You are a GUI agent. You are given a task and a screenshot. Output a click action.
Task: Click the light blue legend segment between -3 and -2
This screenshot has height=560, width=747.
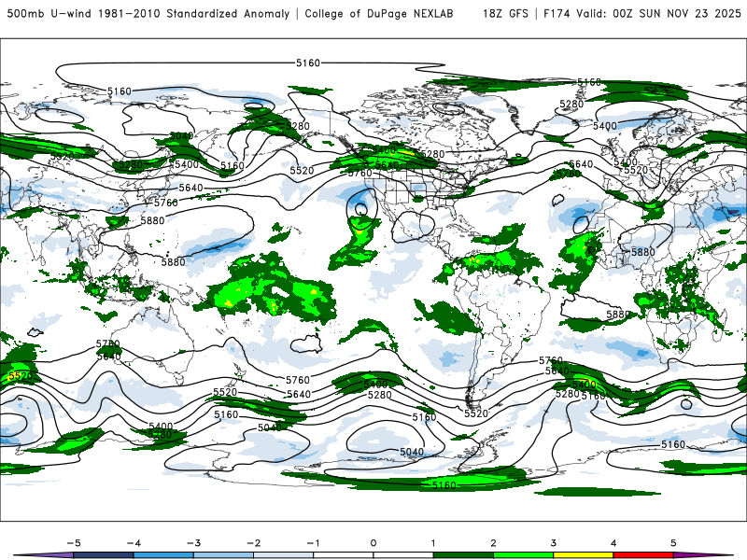tap(223, 555)
